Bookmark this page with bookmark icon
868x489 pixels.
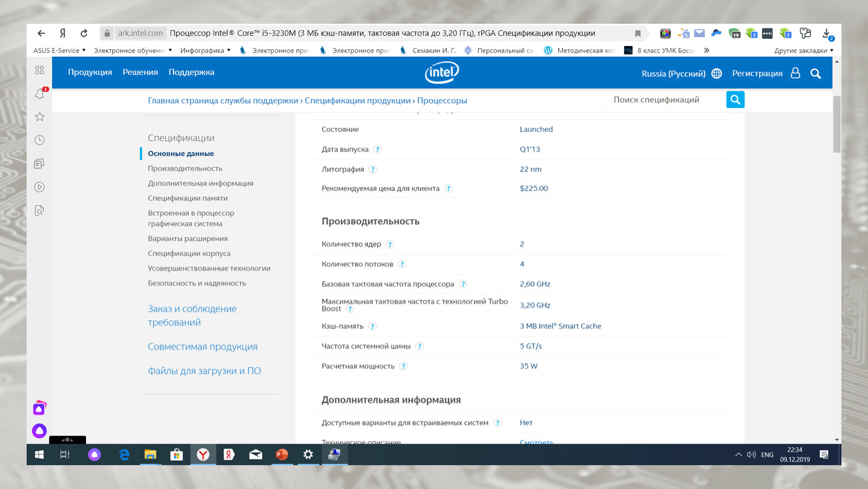638,33
